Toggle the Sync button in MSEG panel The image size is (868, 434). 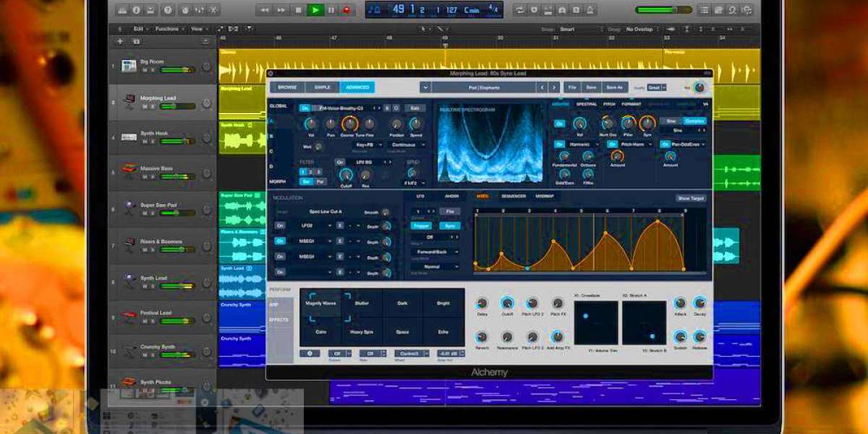[x=449, y=225]
